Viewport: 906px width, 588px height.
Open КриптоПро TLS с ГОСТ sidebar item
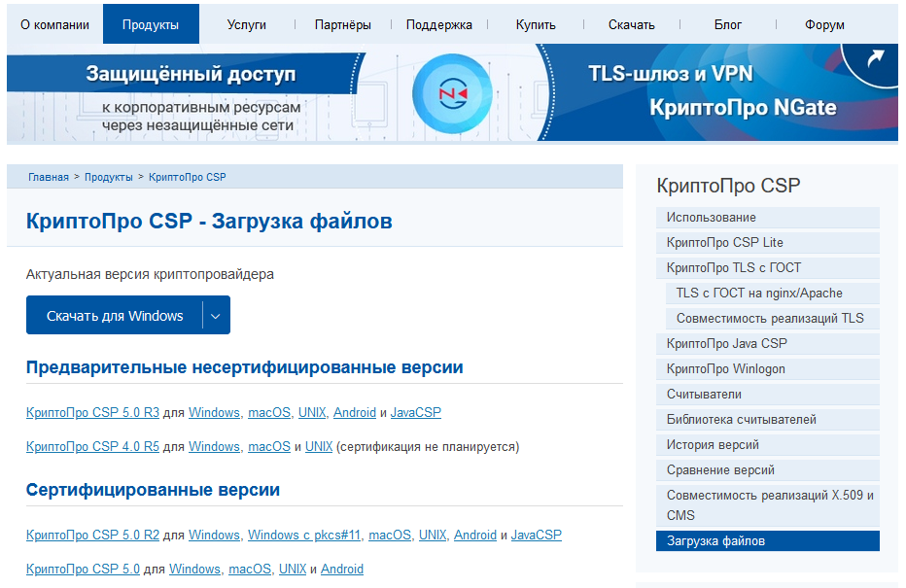pos(768,268)
